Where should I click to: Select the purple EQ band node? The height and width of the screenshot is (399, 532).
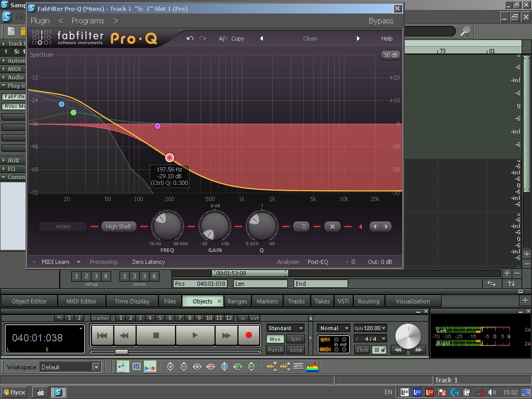[x=157, y=126]
